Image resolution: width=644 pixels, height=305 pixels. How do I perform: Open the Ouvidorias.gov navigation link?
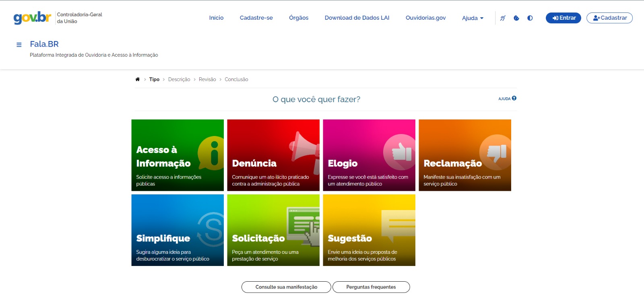click(426, 18)
